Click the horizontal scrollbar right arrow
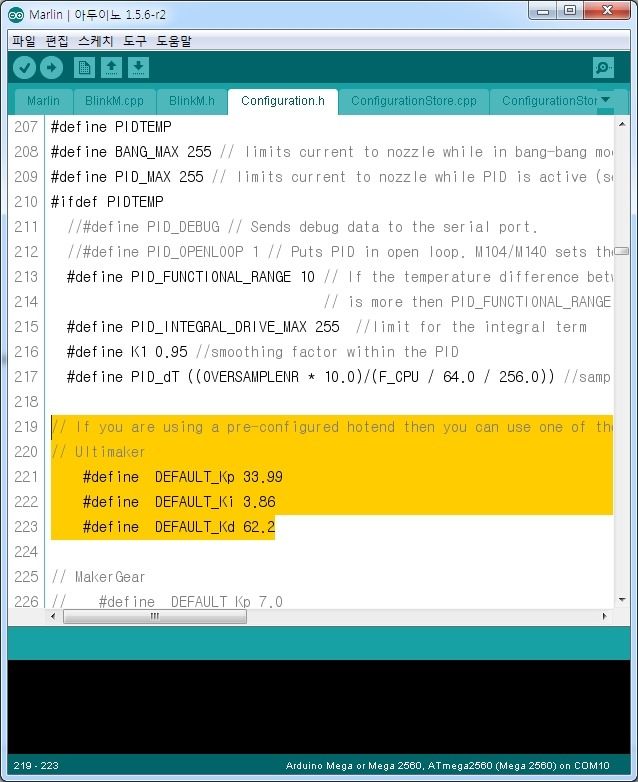The width and height of the screenshot is (638, 782). pos(605,616)
